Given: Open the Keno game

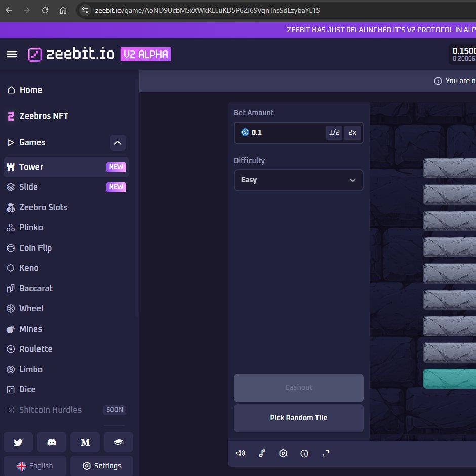Looking at the screenshot, I should click(66, 268).
